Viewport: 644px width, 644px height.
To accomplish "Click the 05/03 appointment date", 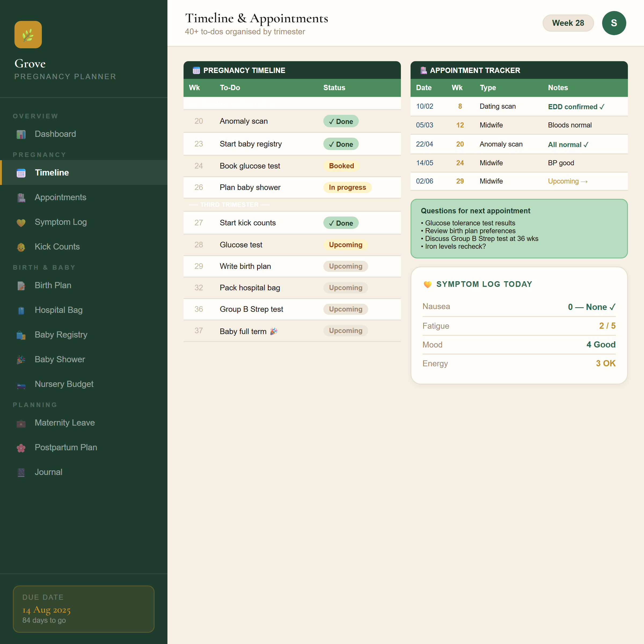I will point(424,125).
